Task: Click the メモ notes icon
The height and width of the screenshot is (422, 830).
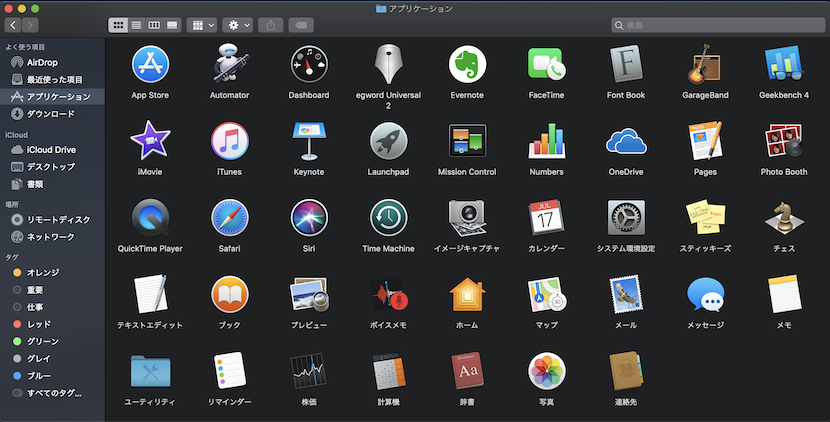Action: [x=784, y=294]
